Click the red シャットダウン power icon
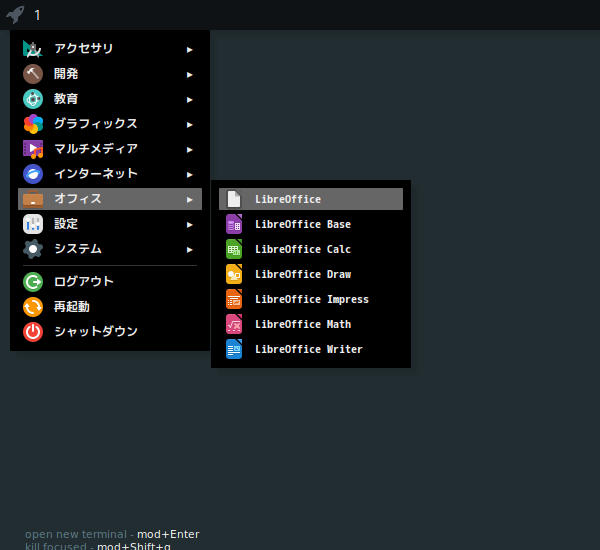600x550 pixels. (33, 332)
